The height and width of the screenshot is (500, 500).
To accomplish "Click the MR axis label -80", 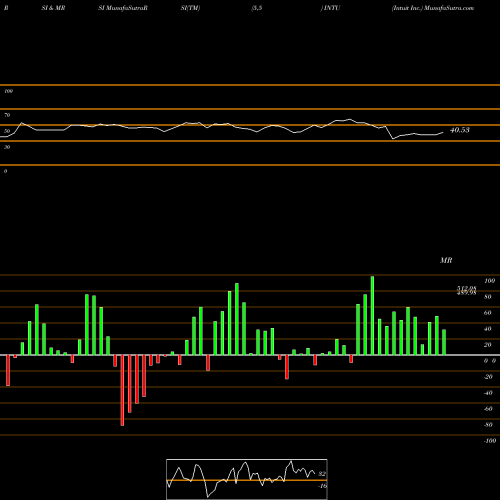I will pyautogui.click(x=488, y=425).
